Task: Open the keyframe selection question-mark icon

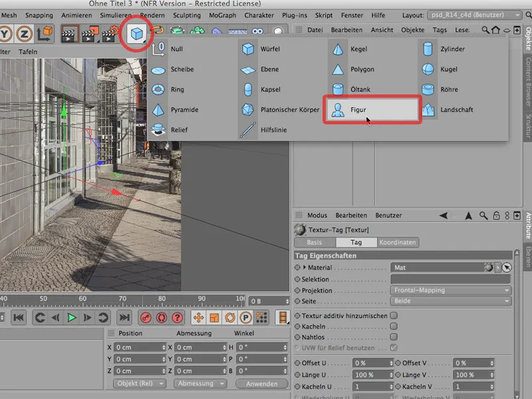Action: pos(177,318)
